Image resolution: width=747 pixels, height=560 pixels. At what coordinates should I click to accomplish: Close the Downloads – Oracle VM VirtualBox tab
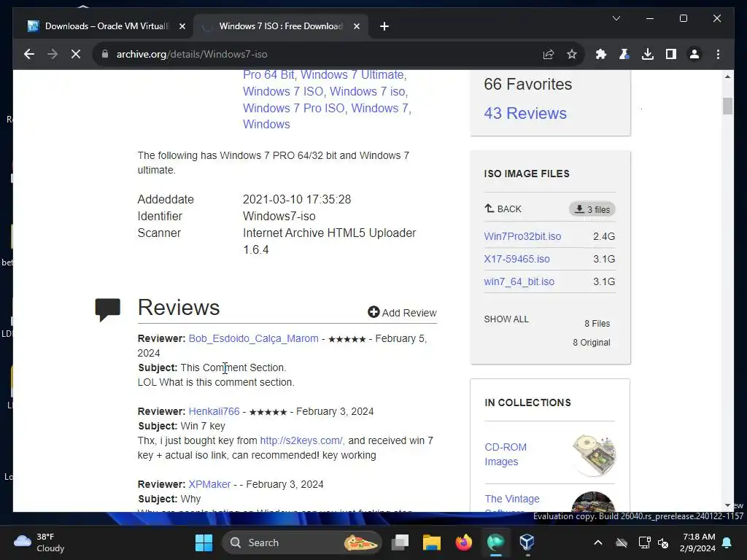pos(182,26)
